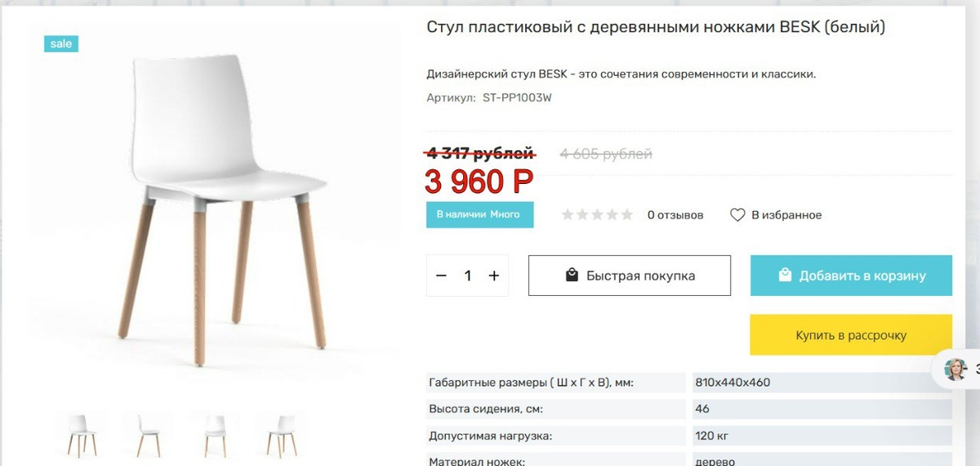Select the first chair thumbnail
This screenshot has height=466, width=980.
coord(82,436)
